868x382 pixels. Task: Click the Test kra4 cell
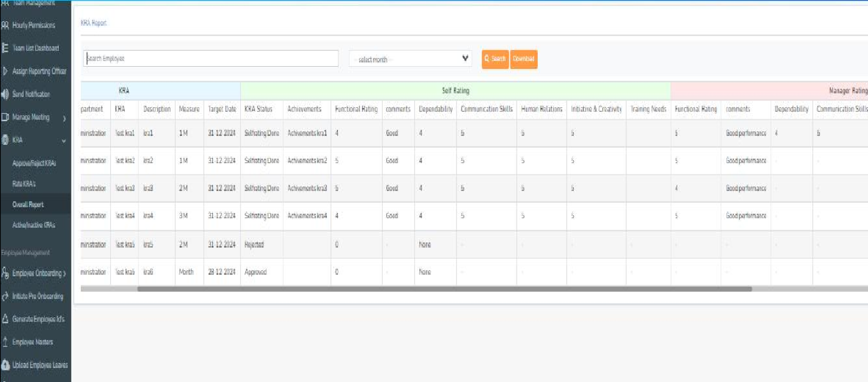point(124,215)
